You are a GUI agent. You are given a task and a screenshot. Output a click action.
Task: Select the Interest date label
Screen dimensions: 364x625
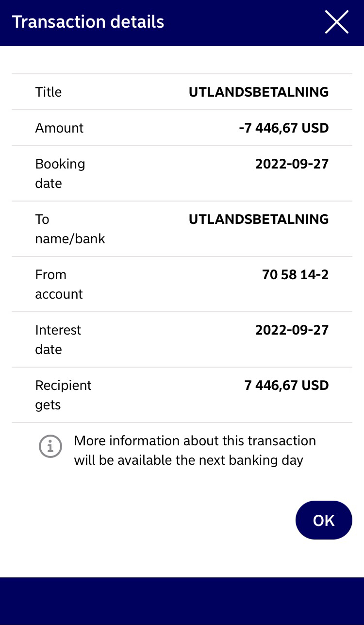coord(58,339)
